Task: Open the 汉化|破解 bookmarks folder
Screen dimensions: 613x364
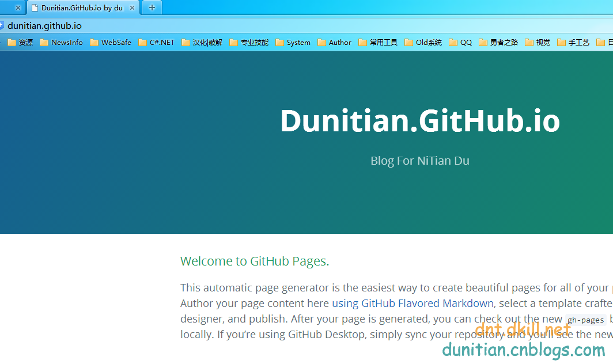Action: (202, 42)
